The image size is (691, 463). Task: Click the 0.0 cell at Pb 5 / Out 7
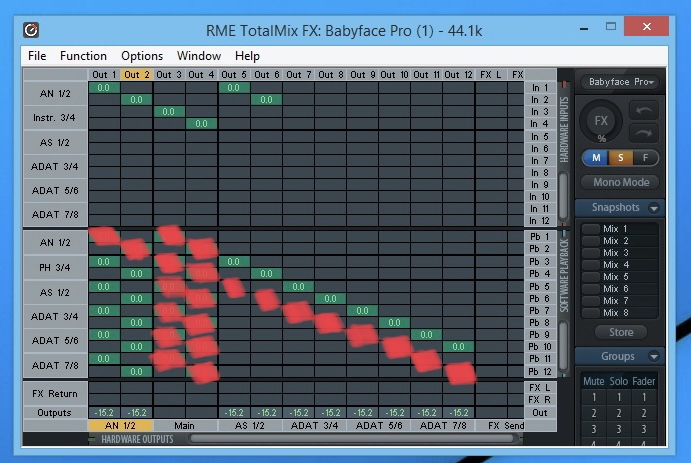(x=298, y=287)
